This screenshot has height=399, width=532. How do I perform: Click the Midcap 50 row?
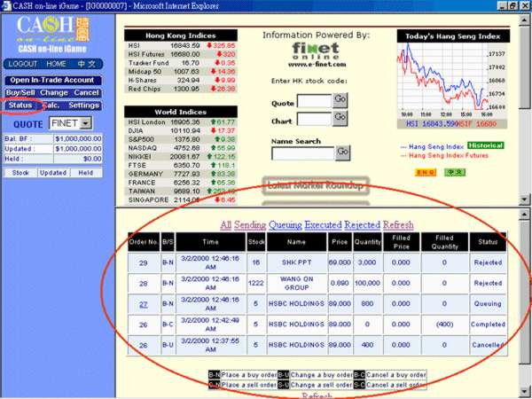[x=182, y=72]
